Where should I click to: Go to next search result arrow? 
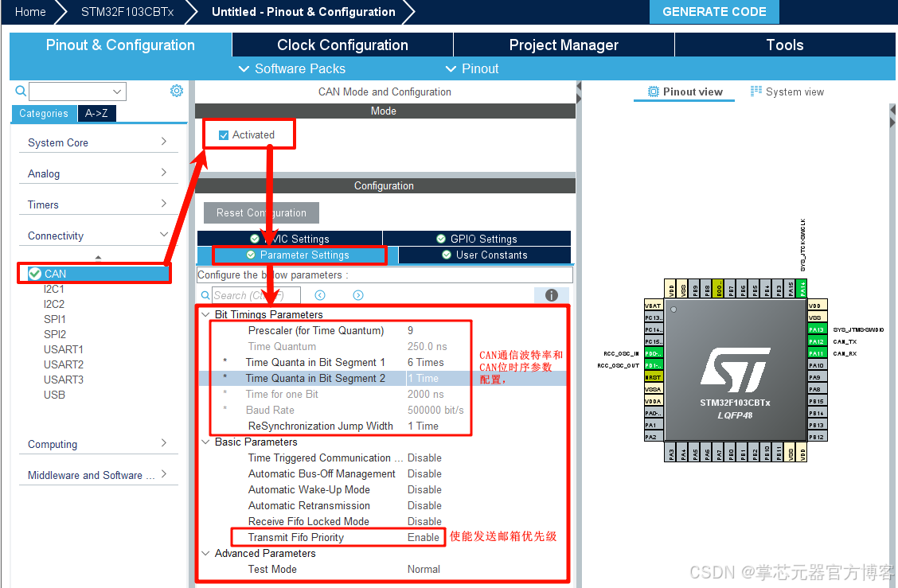click(358, 295)
